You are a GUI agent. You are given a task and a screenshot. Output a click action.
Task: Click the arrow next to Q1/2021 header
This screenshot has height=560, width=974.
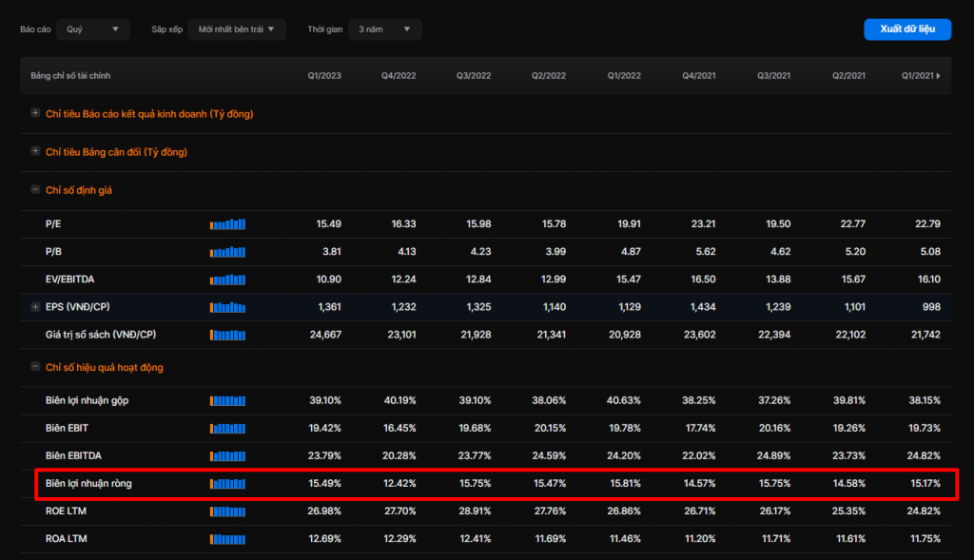939,76
